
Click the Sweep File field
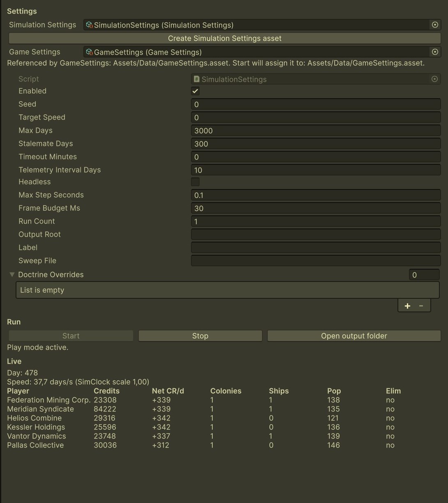click(316, 261)
